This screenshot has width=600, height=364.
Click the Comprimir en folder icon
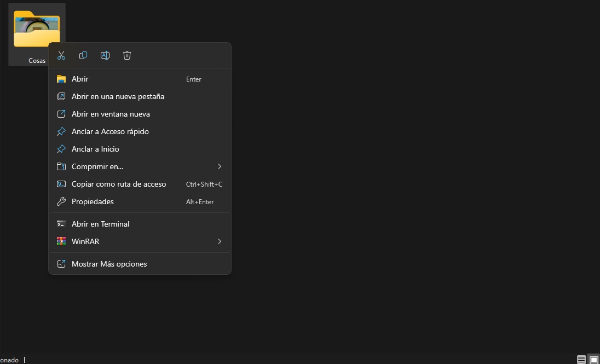point(61,166)
